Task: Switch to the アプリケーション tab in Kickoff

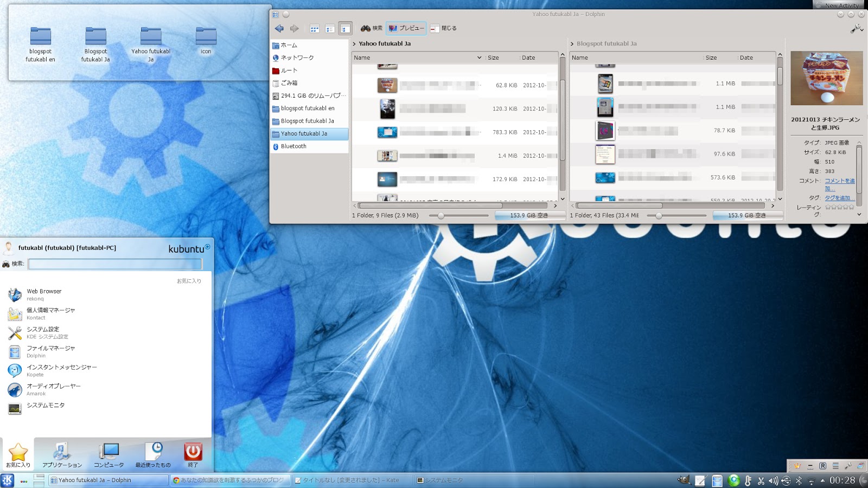Action: [61, 455]
